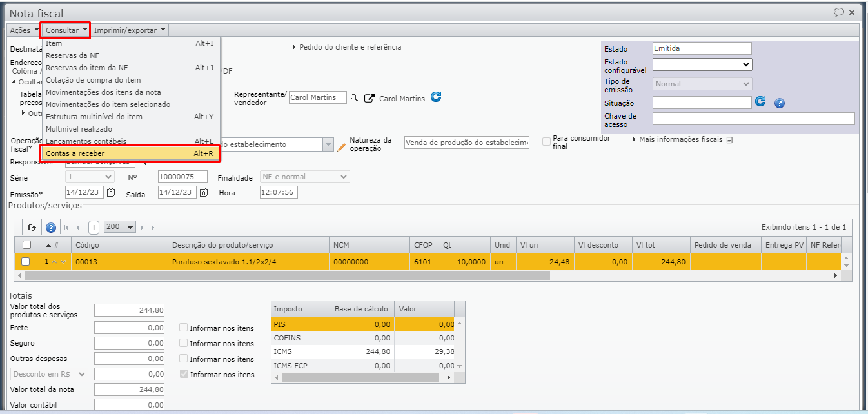The width and height of the screenshot is (868, 414).
Task: Open the 200 page-size dropdown
Action: tap(120, 228)
